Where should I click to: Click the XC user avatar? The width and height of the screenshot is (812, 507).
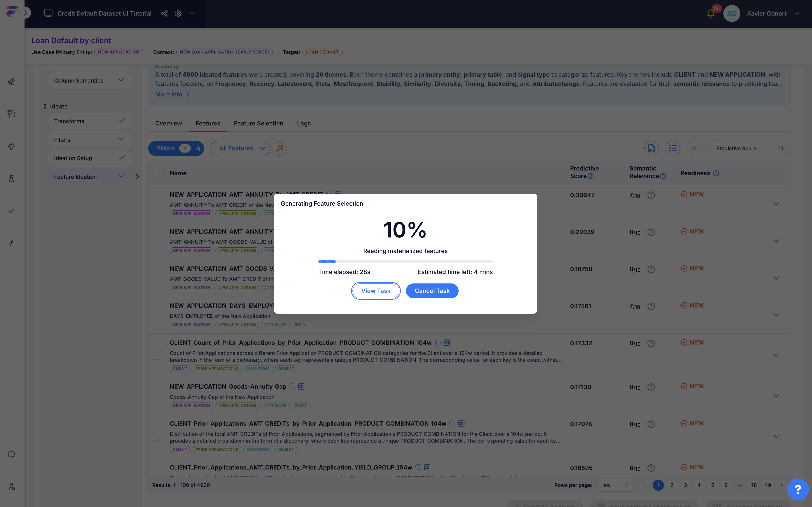pos(732,13)
